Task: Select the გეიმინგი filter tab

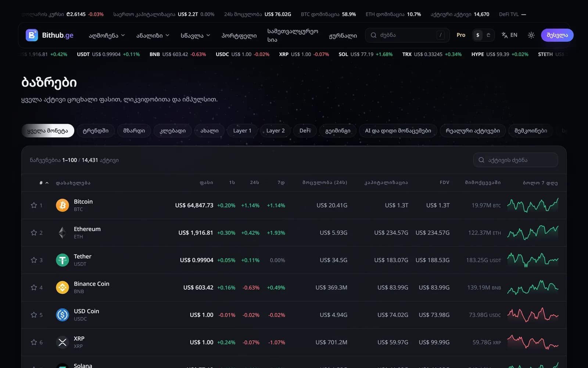Action: [338, 131]
